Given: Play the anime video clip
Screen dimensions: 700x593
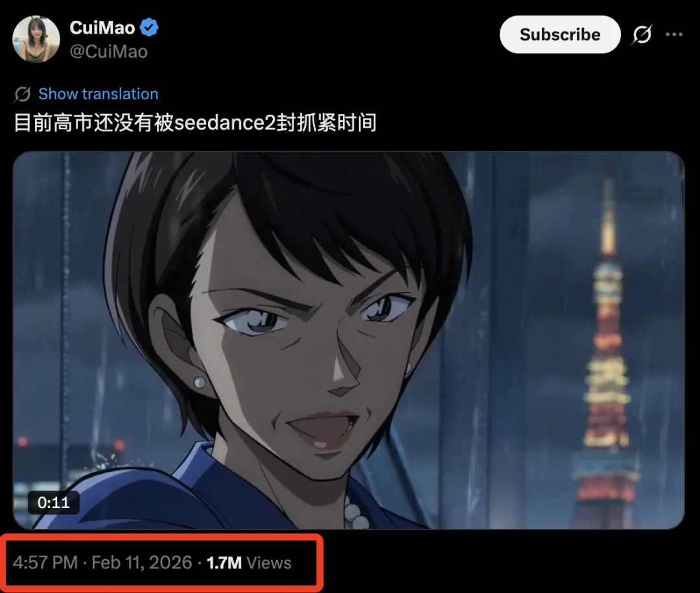Looking at the screenshot, I should (349, 340).
